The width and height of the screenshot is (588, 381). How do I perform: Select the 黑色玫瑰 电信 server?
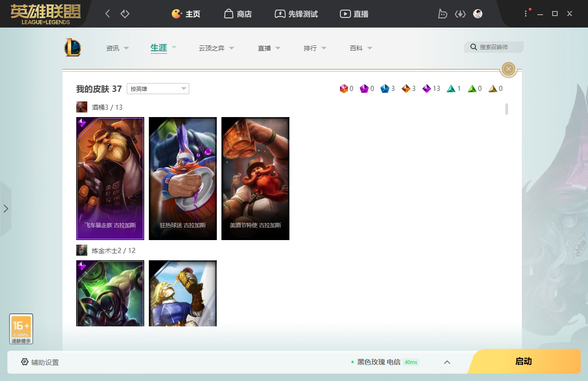pyautogui.click(x=379, y=362)
